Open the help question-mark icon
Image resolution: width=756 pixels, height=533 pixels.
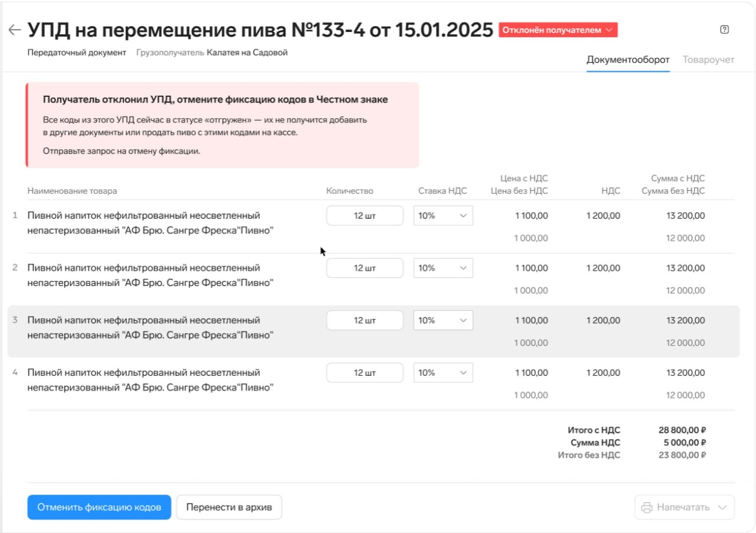coord(725,30)
